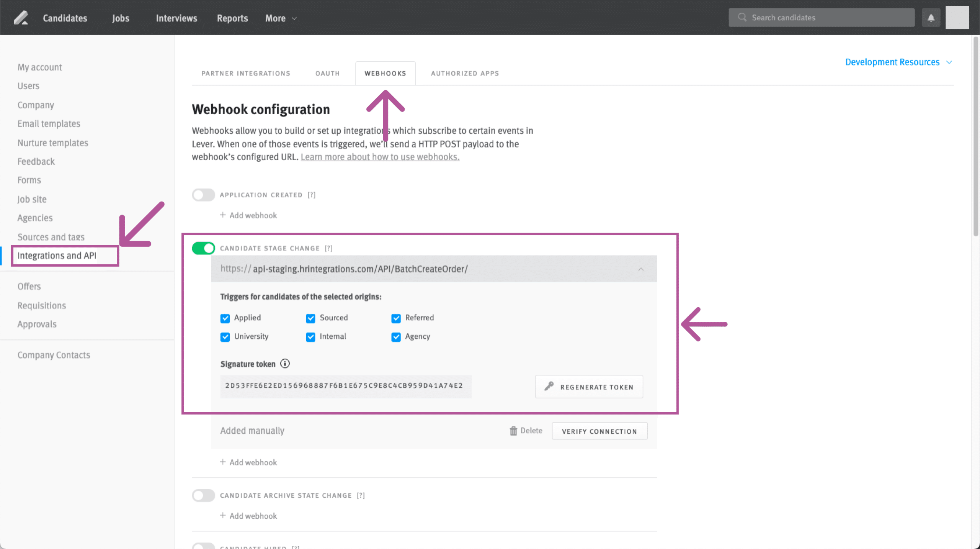Disable the Candidate Stage Change toggle
This screenshot has height=549, width=980.
203,248
